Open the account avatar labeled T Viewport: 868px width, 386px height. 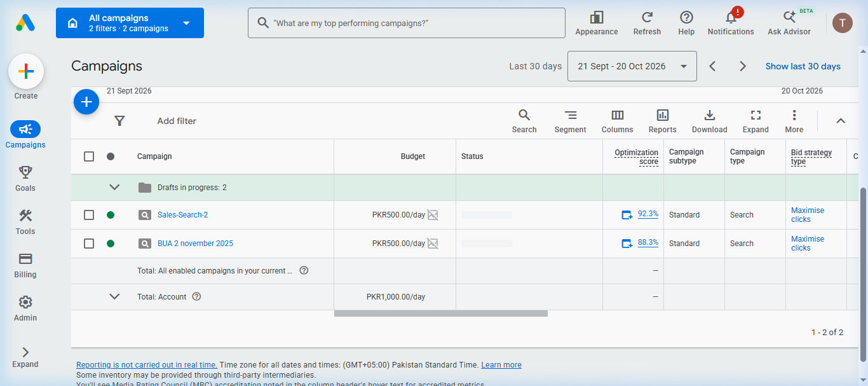click(843, 23)
